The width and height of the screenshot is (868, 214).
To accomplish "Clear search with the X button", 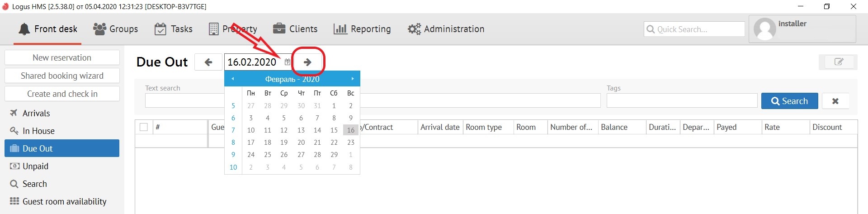I will [x=835, y=101].
